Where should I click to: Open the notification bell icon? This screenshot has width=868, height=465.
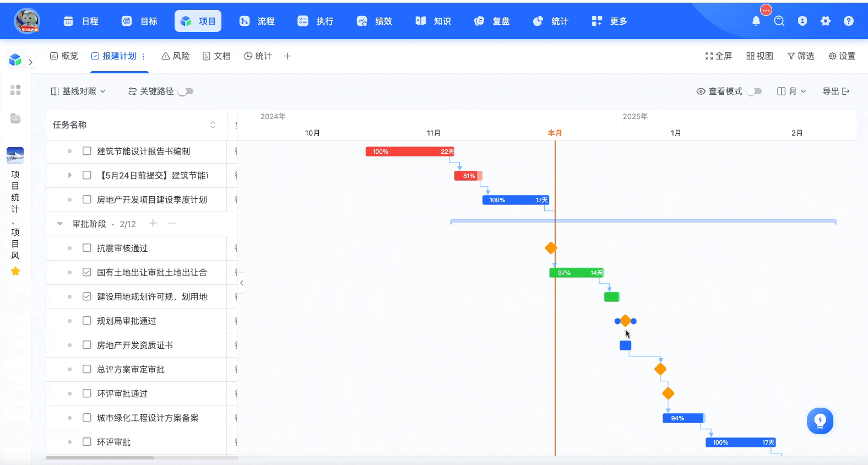click(756, 21)
